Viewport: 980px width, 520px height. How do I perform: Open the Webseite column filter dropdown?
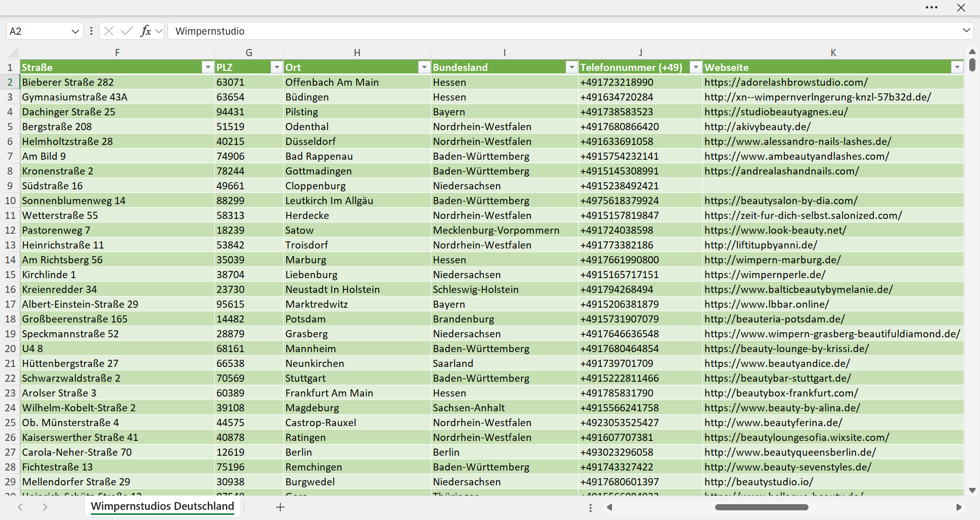(957, 67)
